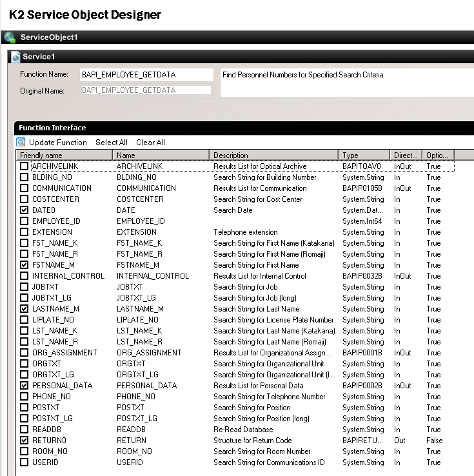Sort by Type column header
Image resolution: width=474 pixels, height=476 pixels.
coord(364,155)
